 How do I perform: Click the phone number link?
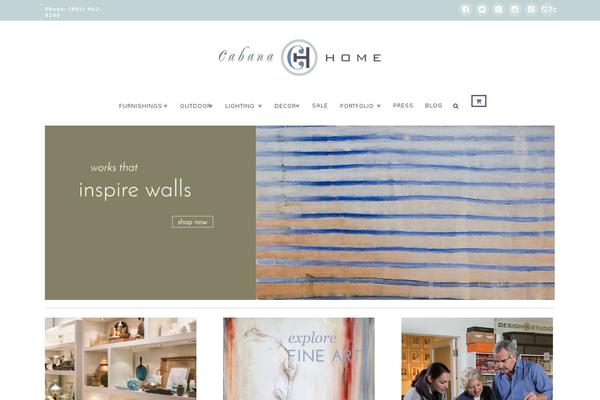[x=73, y=12]
